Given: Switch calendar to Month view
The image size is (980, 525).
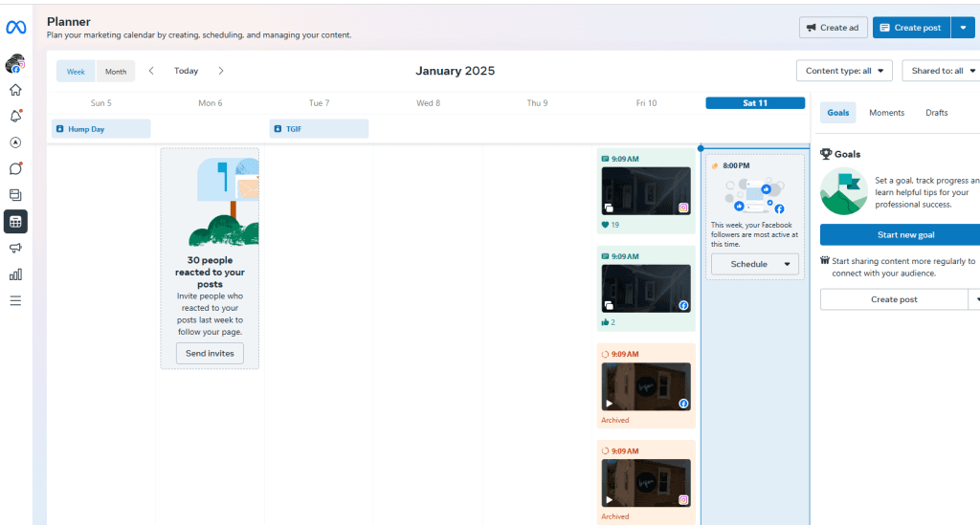Looking at the screenshot, I should point(116,72).
